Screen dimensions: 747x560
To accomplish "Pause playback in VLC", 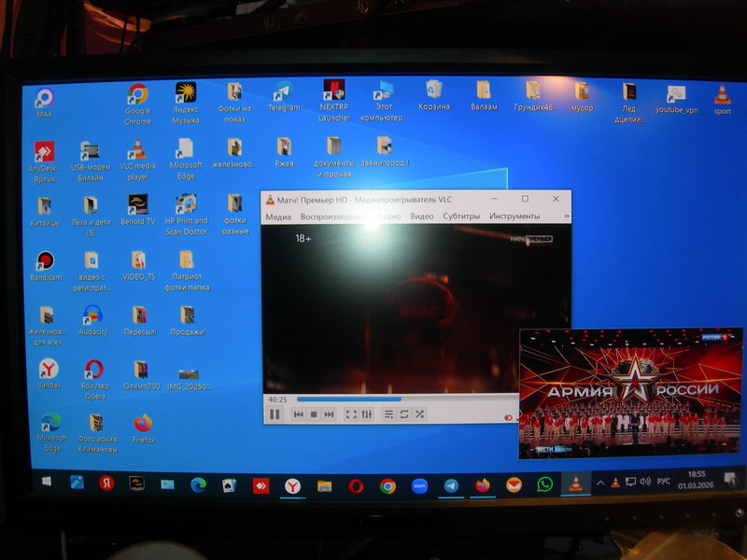I will coord(275,414).
